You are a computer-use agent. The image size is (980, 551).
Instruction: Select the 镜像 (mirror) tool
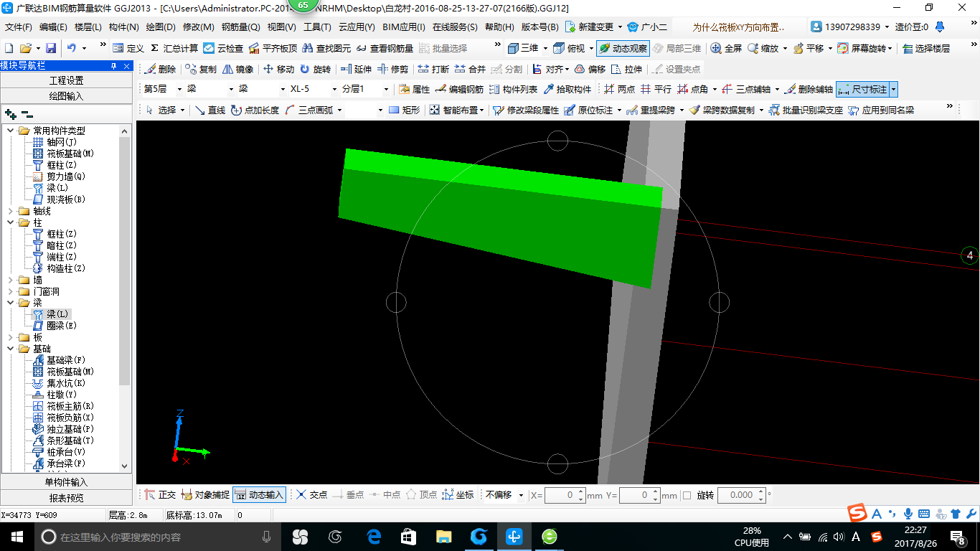237,70
